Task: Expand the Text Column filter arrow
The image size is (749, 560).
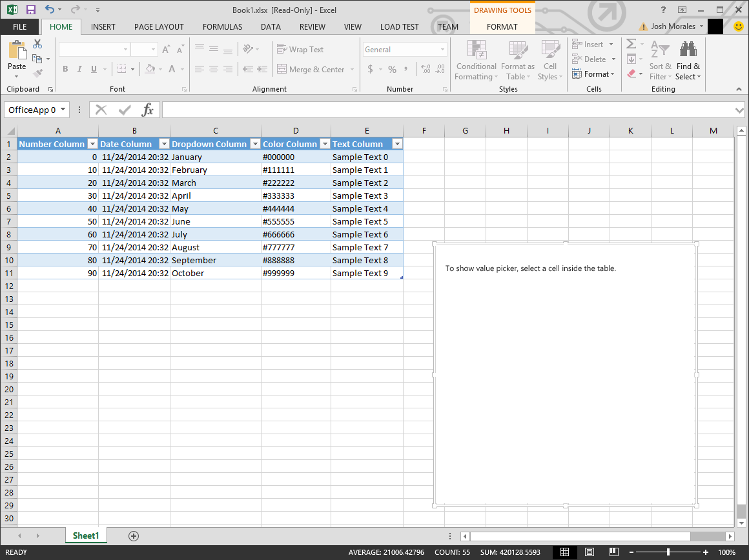Action: click(x=397, y=143)
